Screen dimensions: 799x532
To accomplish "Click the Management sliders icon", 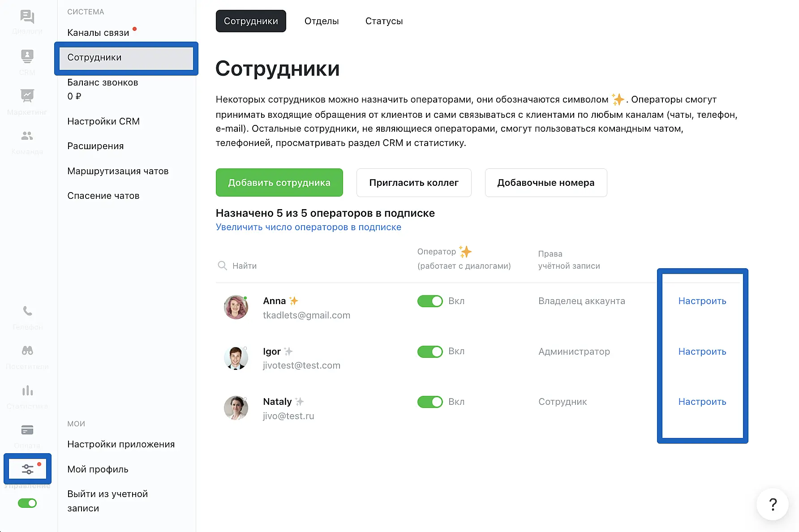I will [x=27, y=469].
